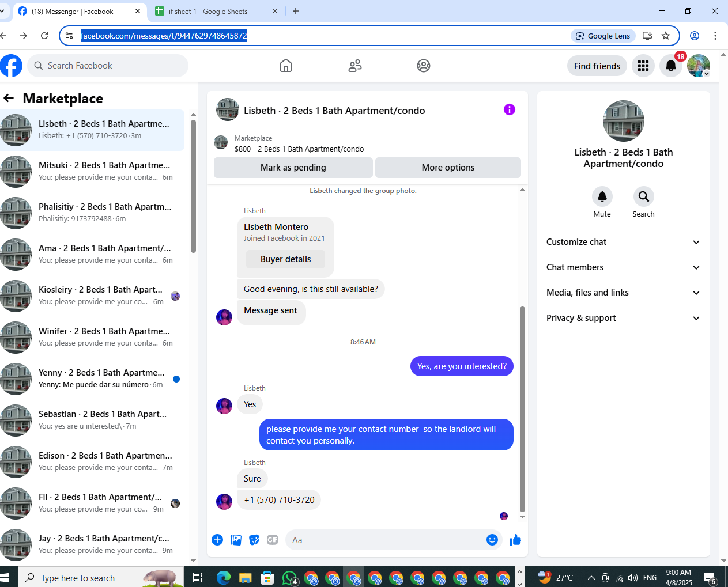Open Google Lens in address bar
The image size is (728, 587).
coord(603,36)
